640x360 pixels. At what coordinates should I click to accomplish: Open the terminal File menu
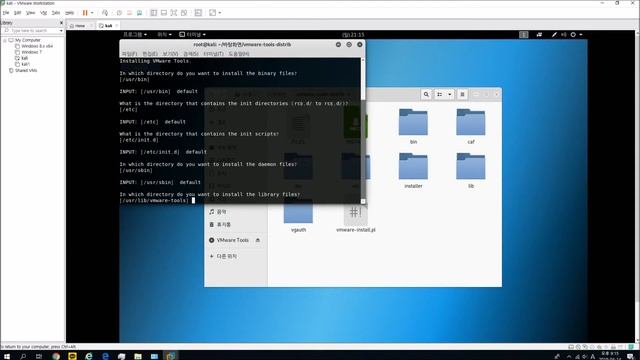(129, 54)
